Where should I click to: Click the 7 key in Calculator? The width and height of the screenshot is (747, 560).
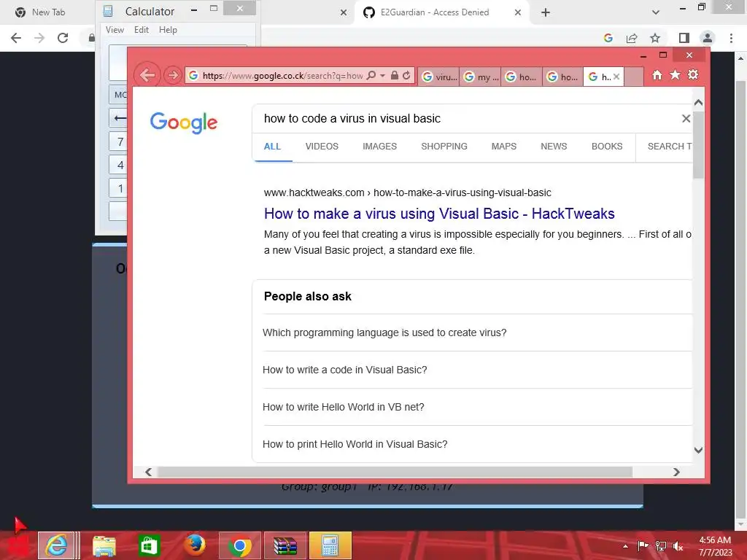119,141
